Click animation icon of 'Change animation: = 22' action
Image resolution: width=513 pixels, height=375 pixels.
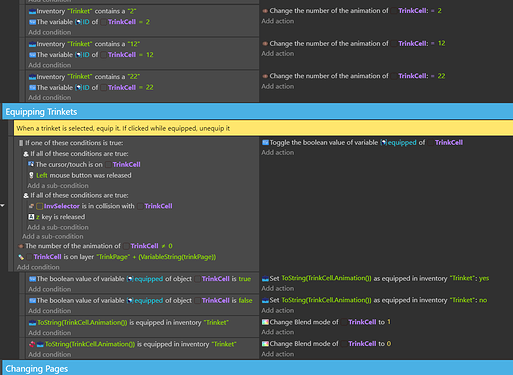(265, 76)
